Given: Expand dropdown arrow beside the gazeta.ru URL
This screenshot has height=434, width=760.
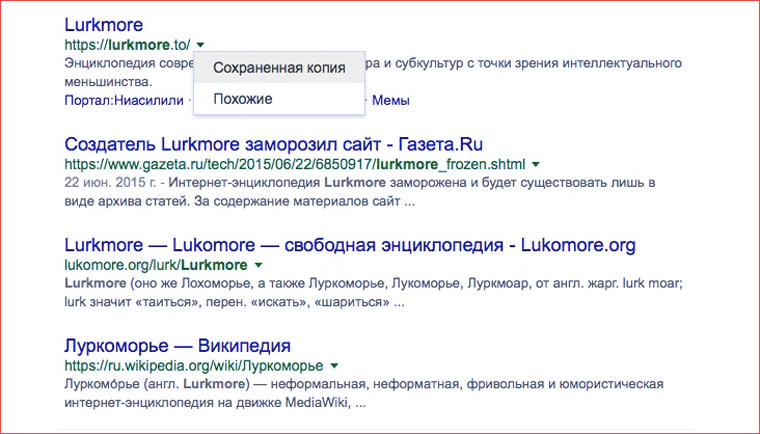Looking at the screenshot, I should tap(536, 164).
